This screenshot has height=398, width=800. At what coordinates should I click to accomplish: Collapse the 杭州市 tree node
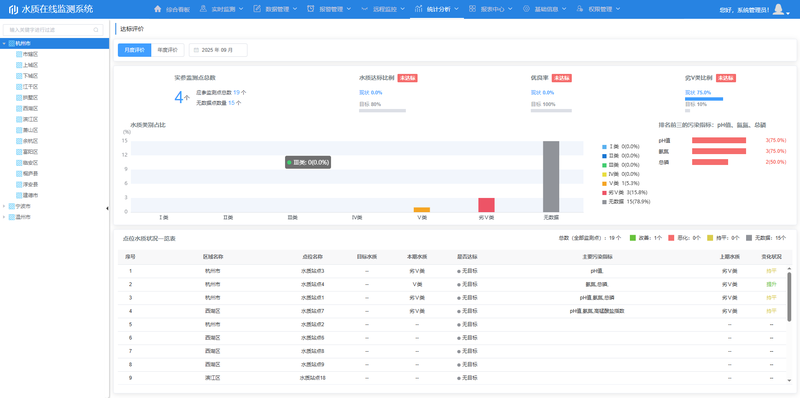(x=4, y=43)
